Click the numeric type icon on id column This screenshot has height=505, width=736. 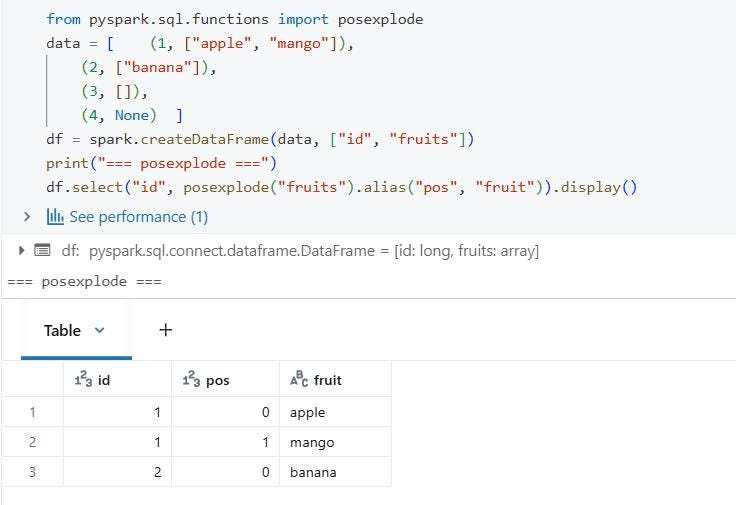click(84, 379)
